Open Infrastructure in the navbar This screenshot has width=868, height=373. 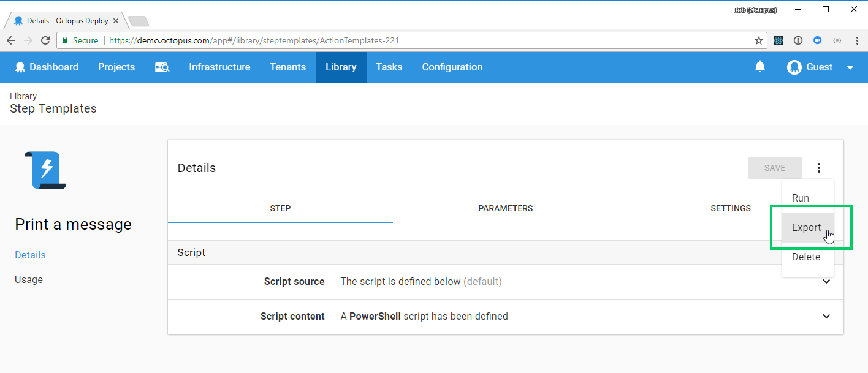219,67
